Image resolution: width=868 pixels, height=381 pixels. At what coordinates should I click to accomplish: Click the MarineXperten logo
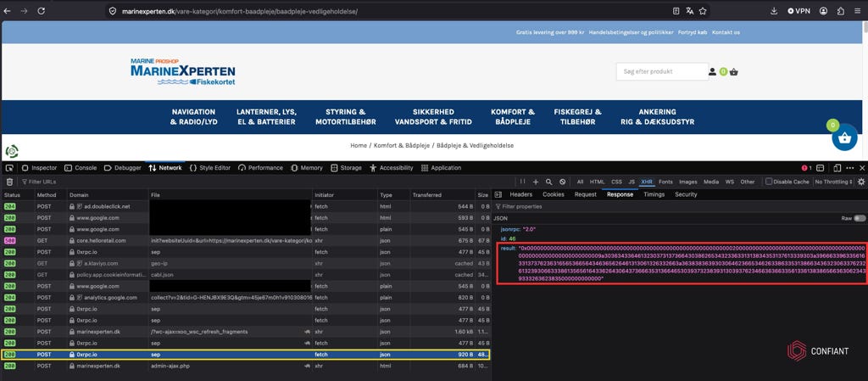(183, 72)
